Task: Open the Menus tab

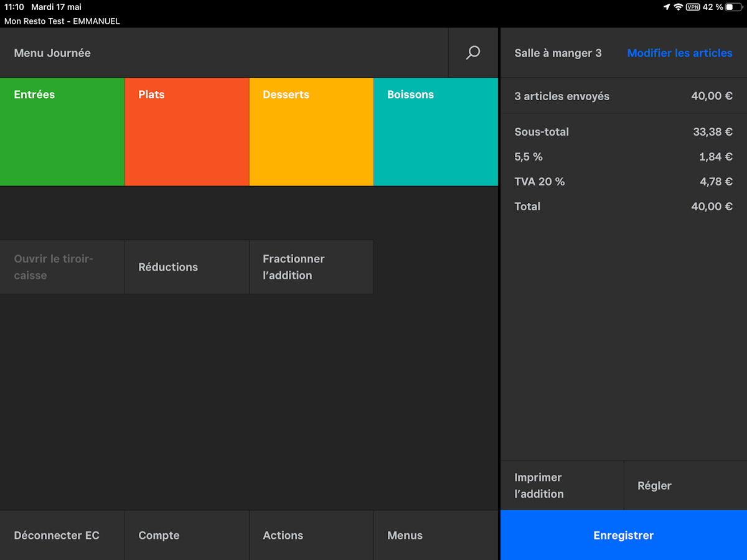Action: click(x=436, y=535)
